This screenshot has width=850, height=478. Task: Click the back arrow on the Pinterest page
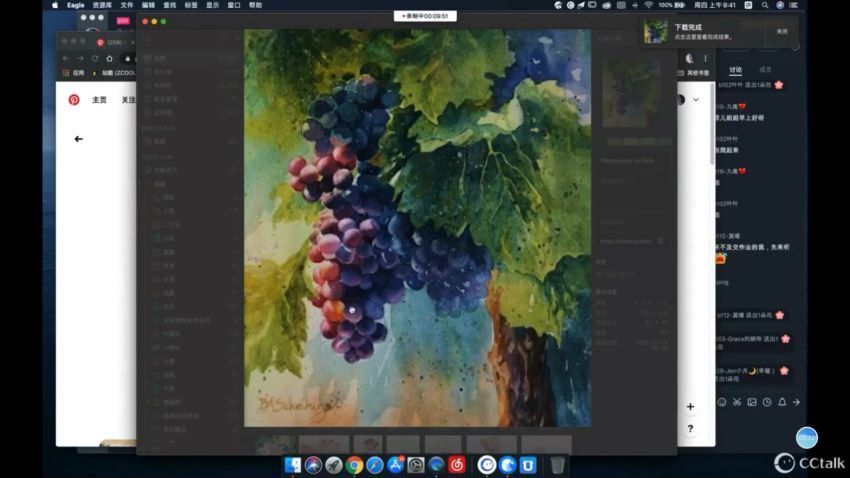[x=79, y=139]
